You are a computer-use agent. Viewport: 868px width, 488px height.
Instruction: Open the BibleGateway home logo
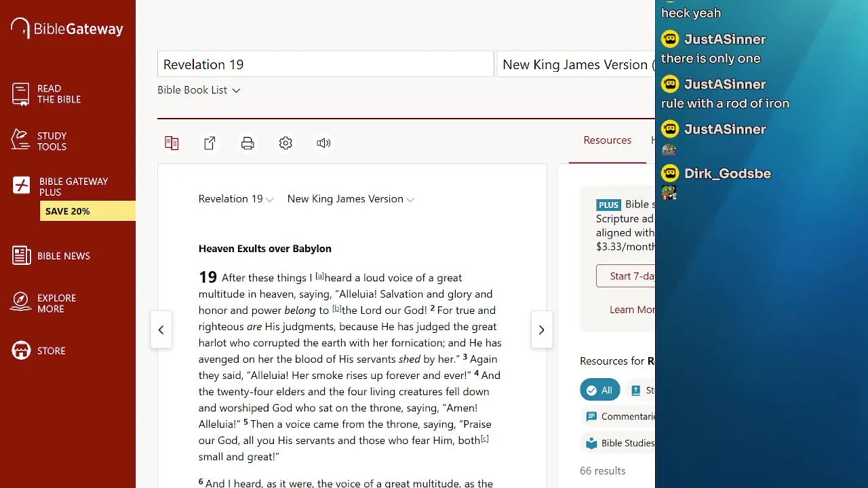point(67,28)
